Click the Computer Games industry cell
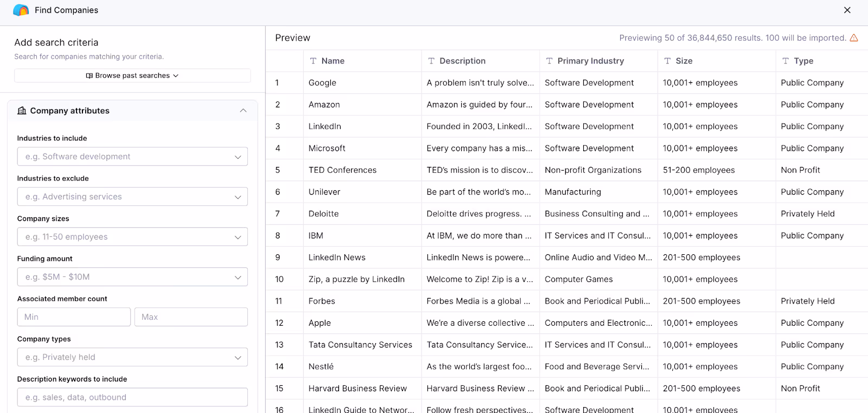The image size is (868, 413). click(x=598, y=279)
